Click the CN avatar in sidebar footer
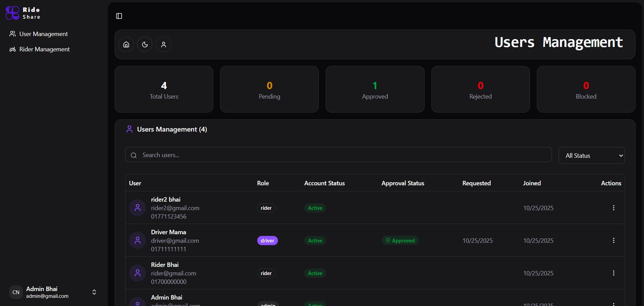 16,292
